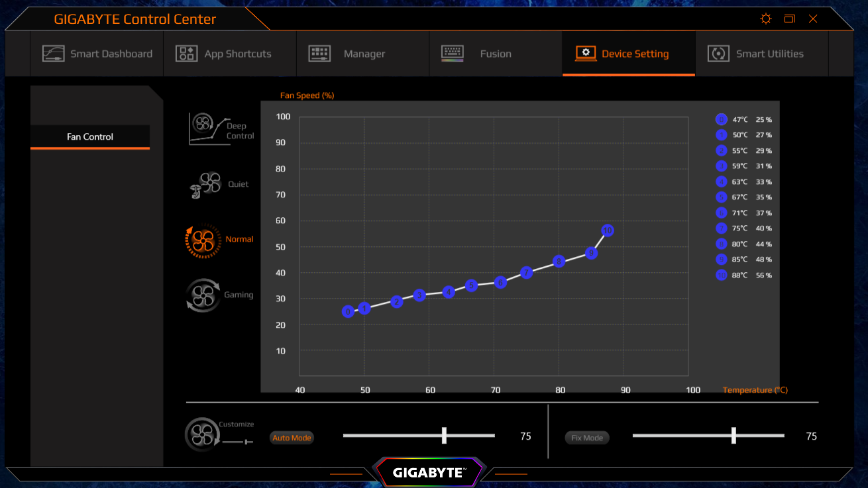This screenshot has height=488, width=868.
Task: Click the 47°C 25% legend entry
Action: (744, 119)
